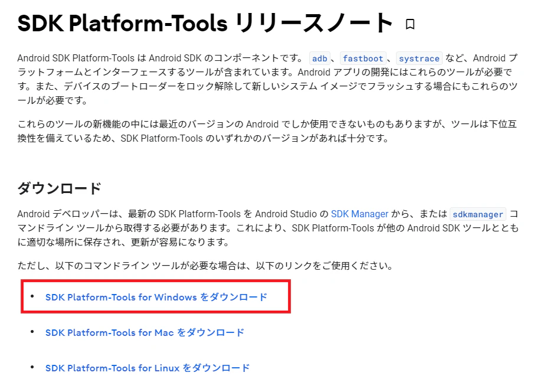Download SDK Platform-Tools for Linux
This screenshot has height=392, width=540.
148,368
